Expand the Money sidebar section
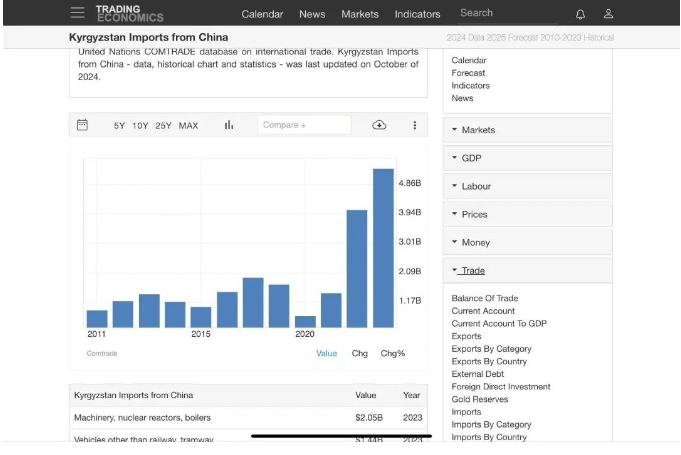This screenshot has height=455, width=681. [x=528, y=242]
